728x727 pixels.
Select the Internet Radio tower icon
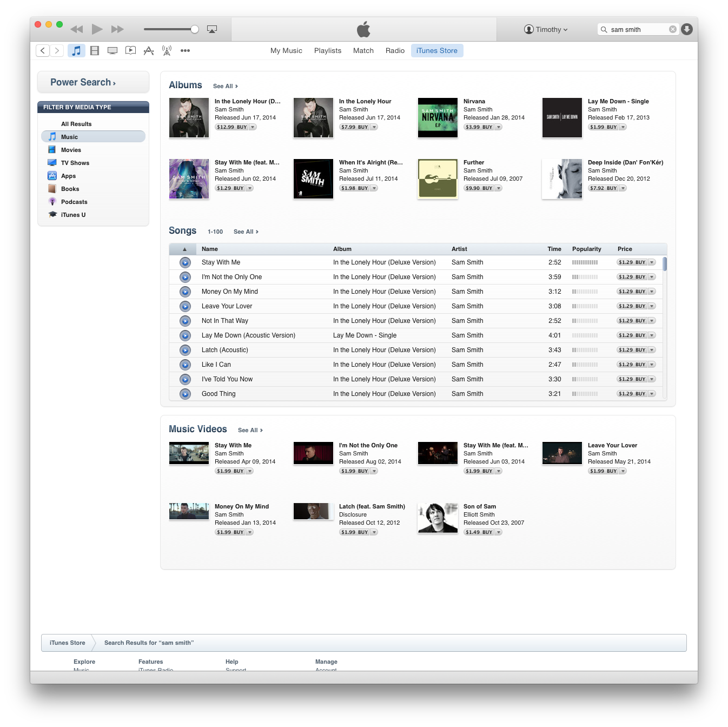167,50
